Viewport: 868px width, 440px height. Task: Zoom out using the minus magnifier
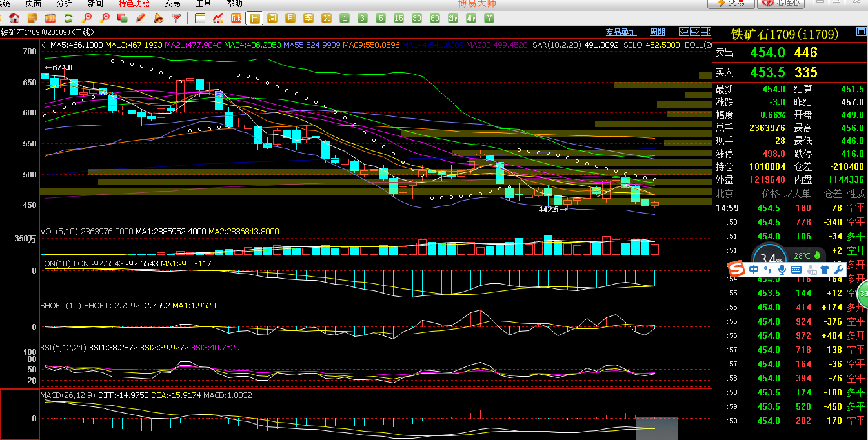click(x=105, y=18)
